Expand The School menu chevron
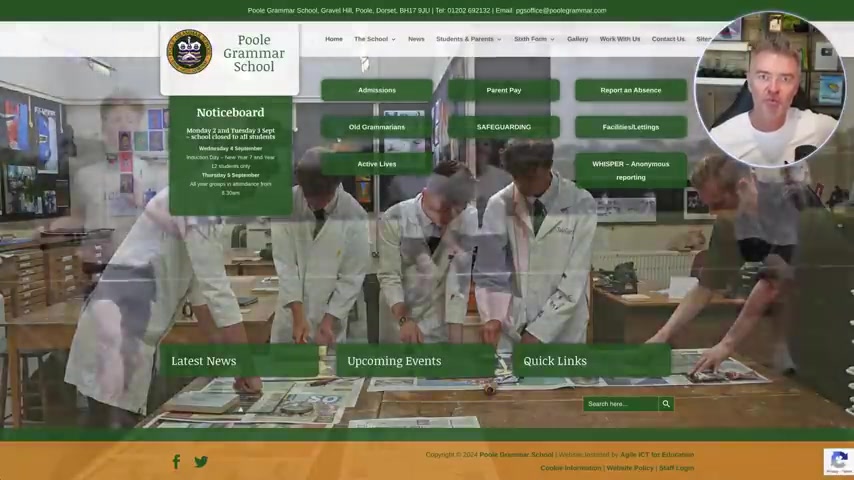 [393, 40]
